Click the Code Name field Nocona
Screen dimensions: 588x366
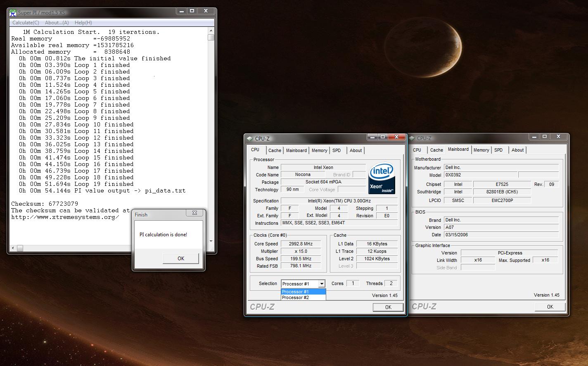(x=303, y=174)
